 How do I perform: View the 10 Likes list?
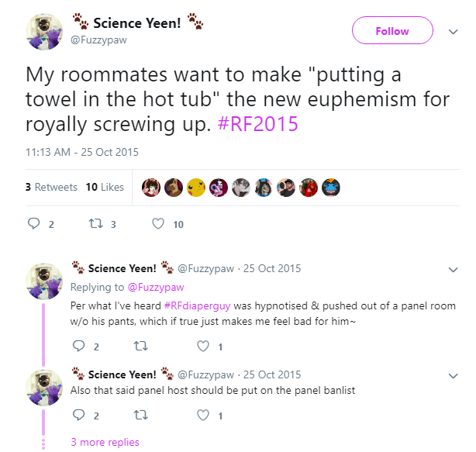[x=105, y=187]
